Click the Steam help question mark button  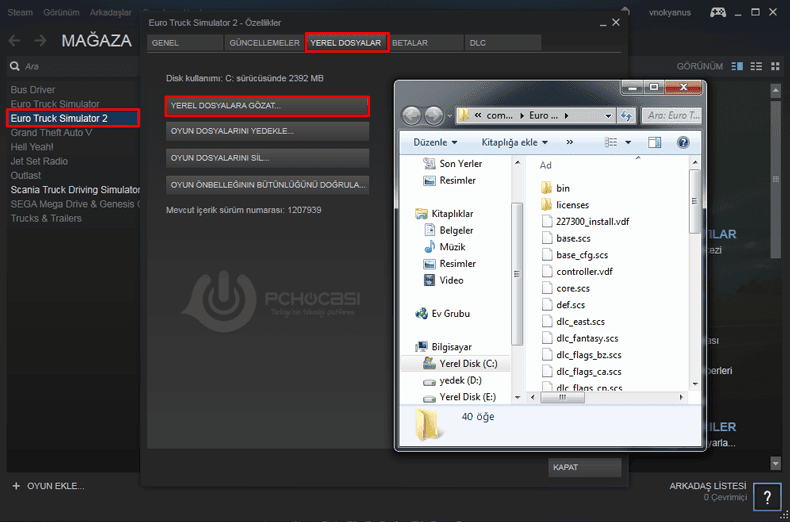point(766,496)
